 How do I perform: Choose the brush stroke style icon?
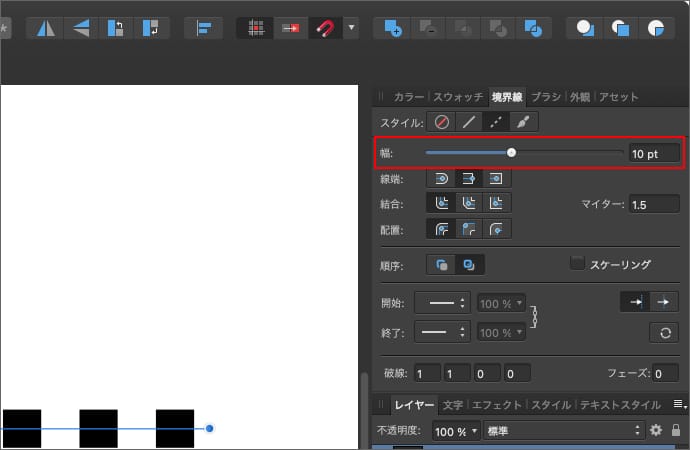click(x=523, y=122)
